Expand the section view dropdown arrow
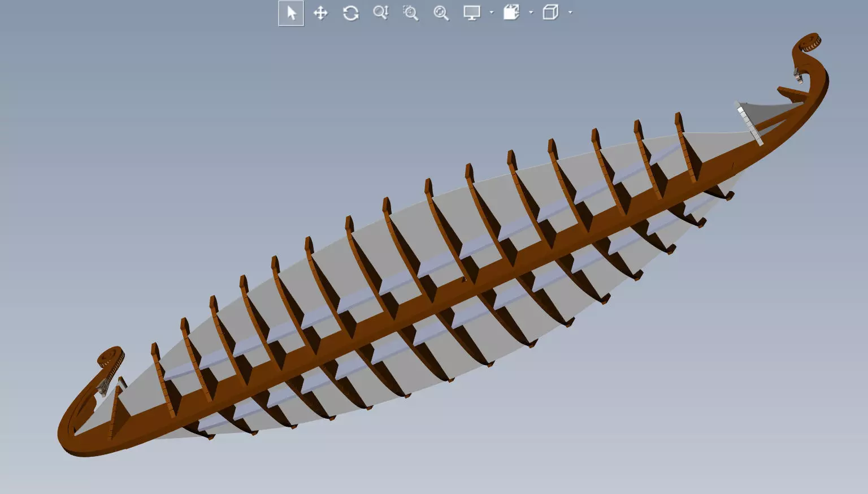This screenshot has height=494, width=868. (x=531, y=12)
